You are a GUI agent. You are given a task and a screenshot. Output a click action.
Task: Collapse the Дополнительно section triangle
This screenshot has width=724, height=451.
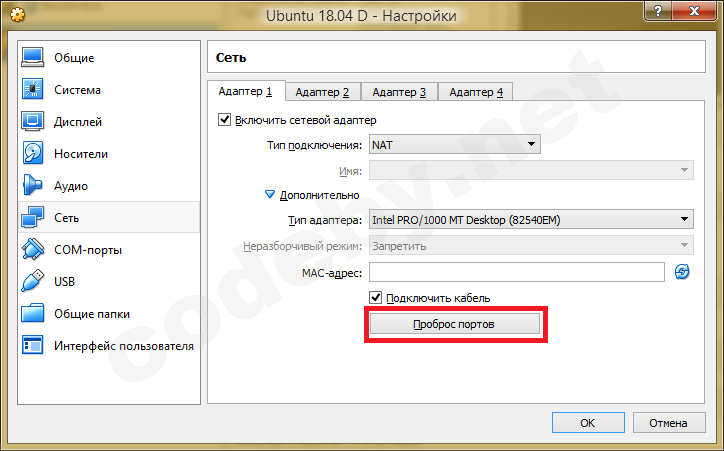270,195
